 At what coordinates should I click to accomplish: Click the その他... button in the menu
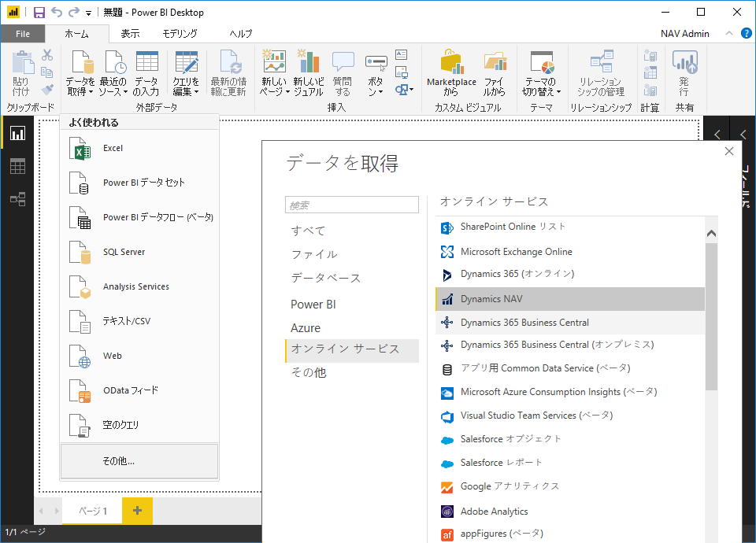(x=139, y=461)
